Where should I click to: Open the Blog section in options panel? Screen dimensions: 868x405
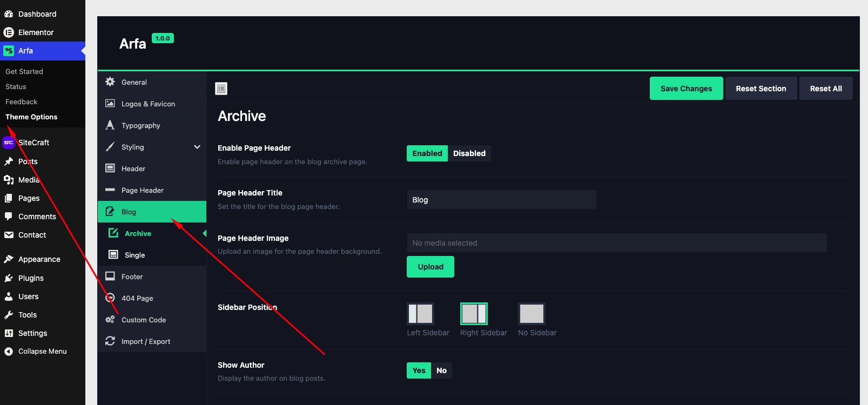pyautogui.click(x=152, y=212)
